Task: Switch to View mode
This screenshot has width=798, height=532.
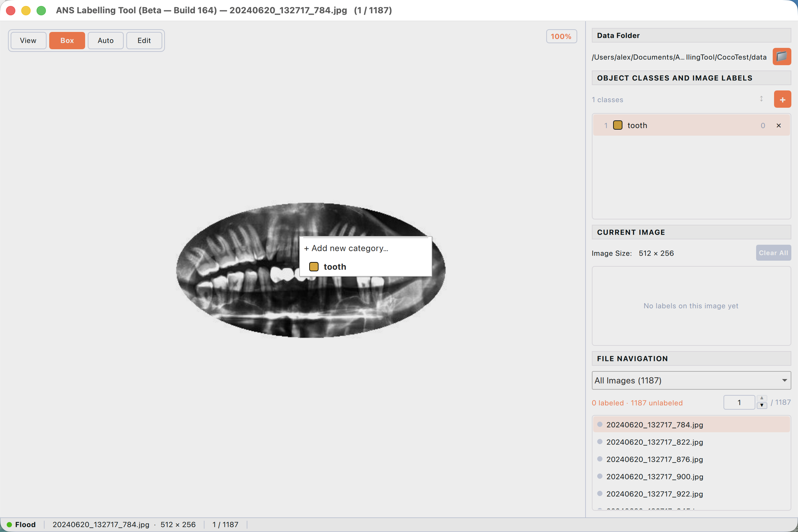Action: point(28,40)
